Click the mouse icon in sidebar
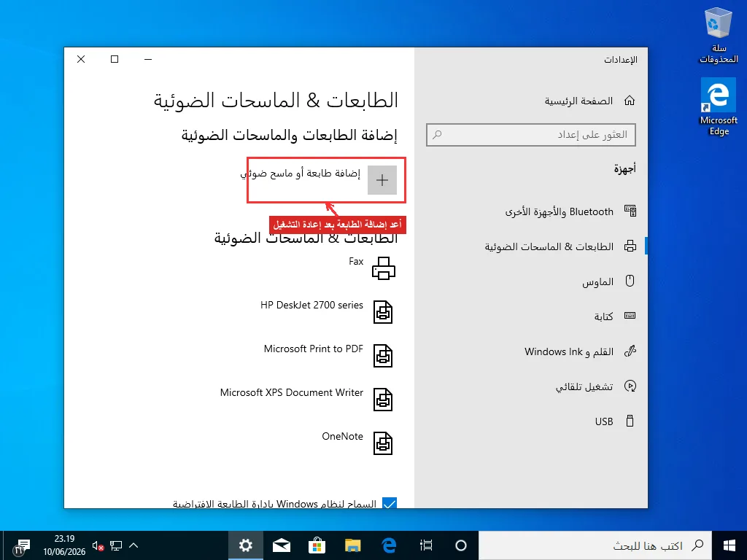Viewport: 747px width, 560px height. tap(630, 281)
